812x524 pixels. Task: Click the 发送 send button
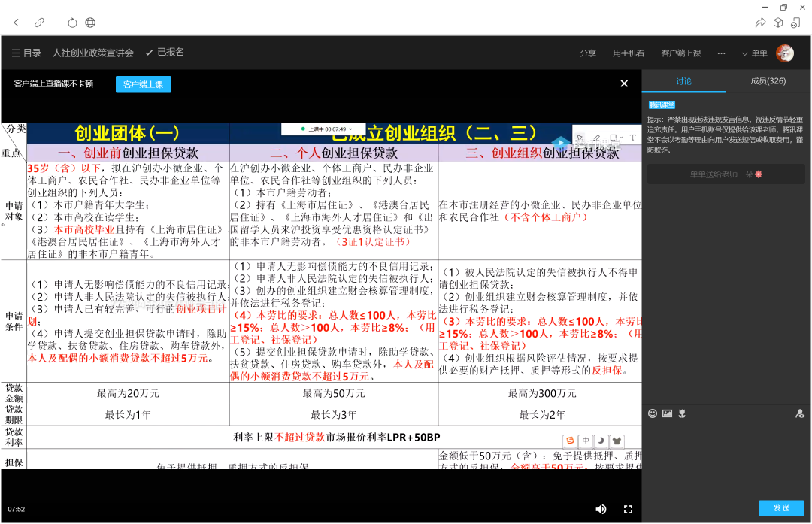(x=781, y=508)
